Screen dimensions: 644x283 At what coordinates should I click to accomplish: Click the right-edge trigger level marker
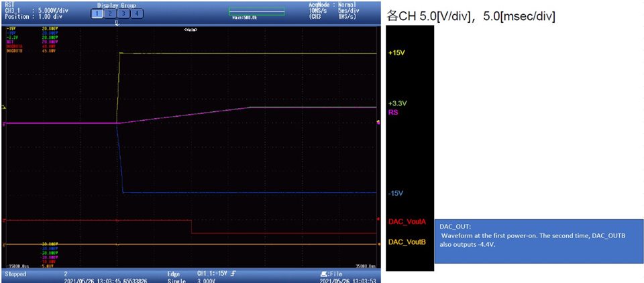[378, 121]
